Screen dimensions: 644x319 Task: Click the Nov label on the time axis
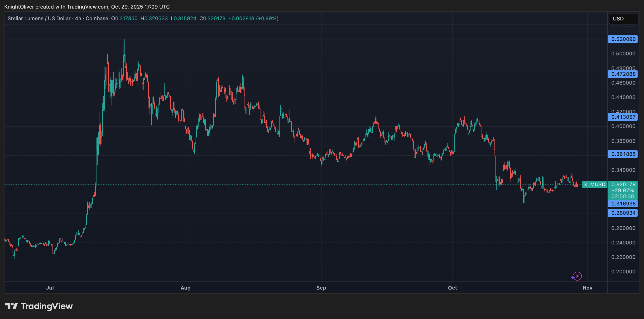coord(587,287)
